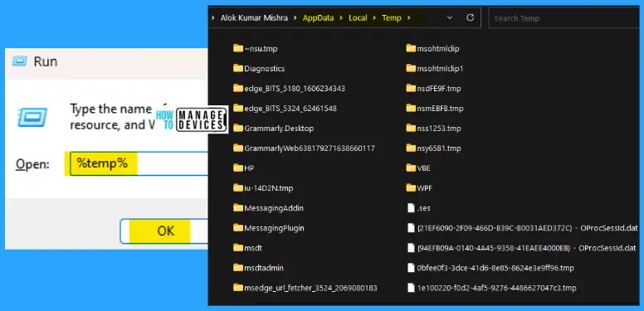The width and height of the screenshot is (644, 311).
Task: Select the Diagnostics folder icon
Action: pyautogui.click(x=238, y=68)
